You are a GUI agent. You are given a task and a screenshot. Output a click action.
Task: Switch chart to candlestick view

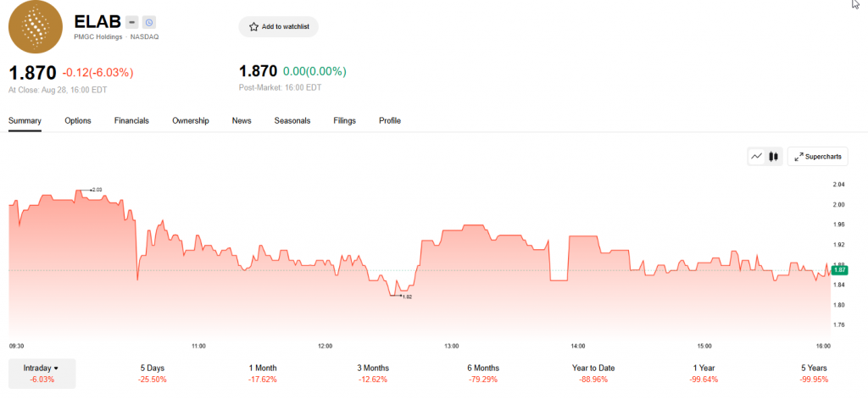[773, 157]
